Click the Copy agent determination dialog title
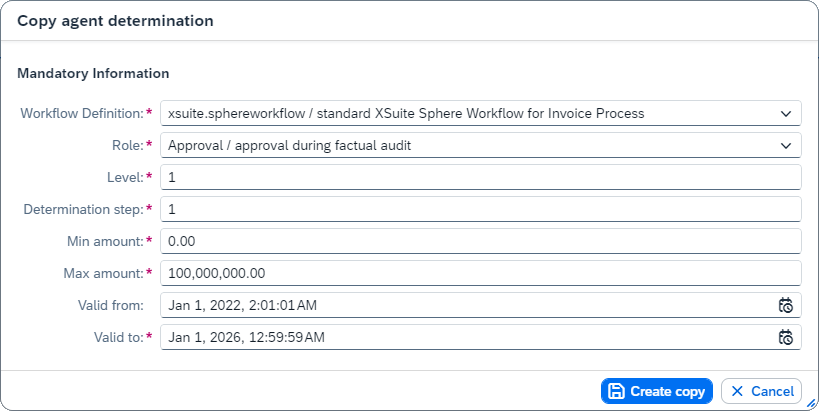The width and height of the screenshot is (819, 411). (x=115, y=20)
